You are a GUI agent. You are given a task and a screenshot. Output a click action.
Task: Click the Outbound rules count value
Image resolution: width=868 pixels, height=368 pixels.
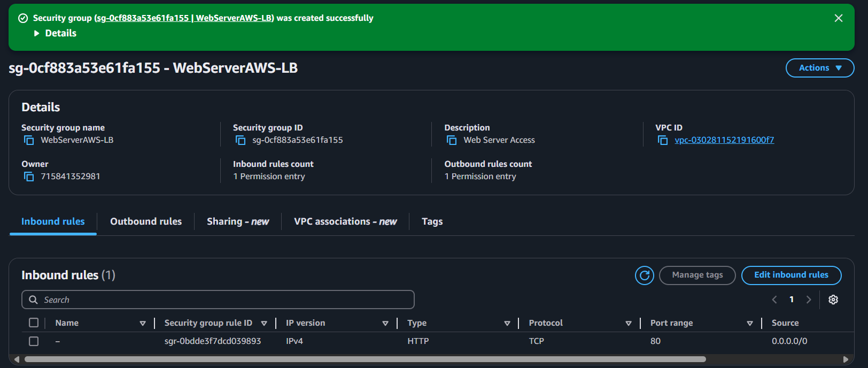pyautogui.click(x=480, y=177)
